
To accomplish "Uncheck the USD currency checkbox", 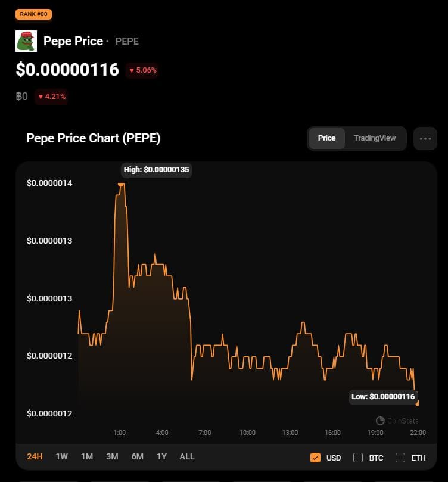I will pos(316,458).
